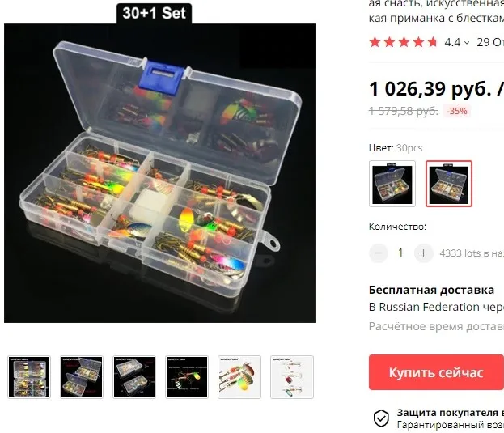
Task: Click the Купить сейчас button
Action: [x=436, y=372]
